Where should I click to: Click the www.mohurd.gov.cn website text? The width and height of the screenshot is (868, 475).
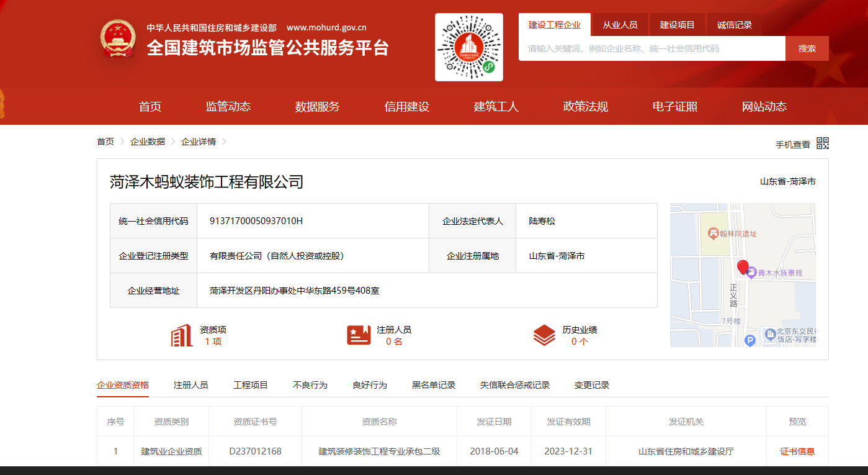tap(326, 27)
